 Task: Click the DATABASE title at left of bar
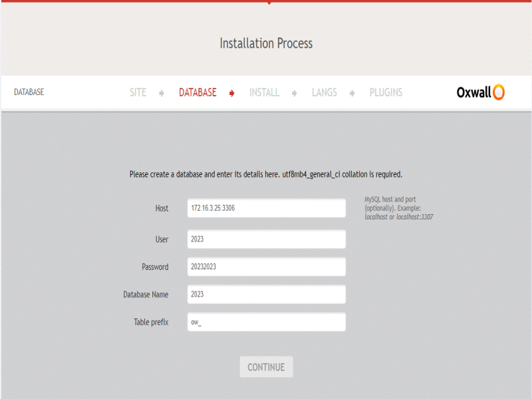(x=29, y=92)
